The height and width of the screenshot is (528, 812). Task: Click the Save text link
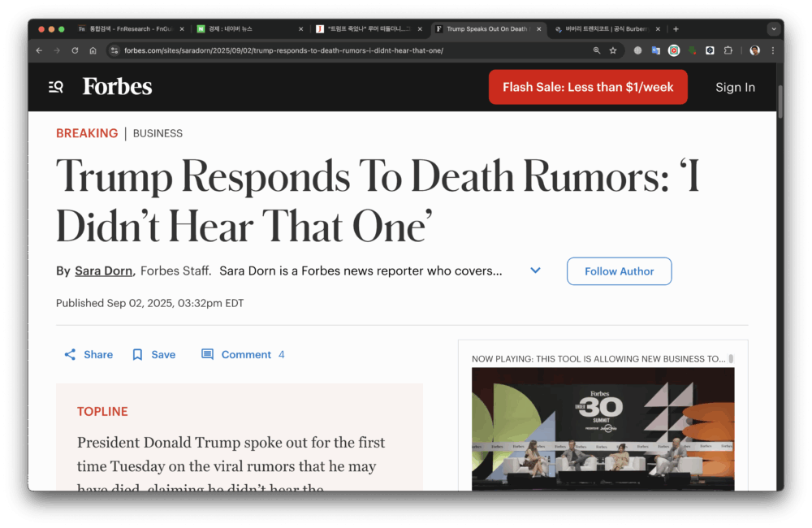click(x=163, y=354)
